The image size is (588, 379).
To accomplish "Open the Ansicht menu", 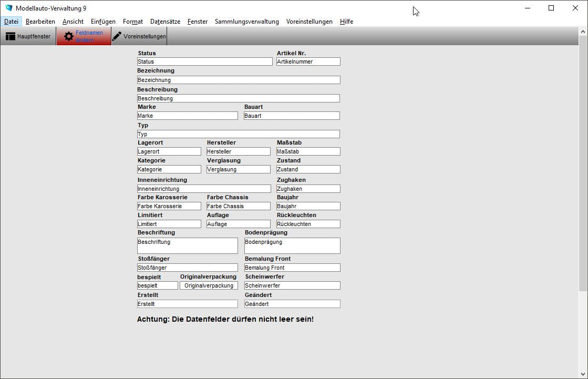I will (73, 22).
